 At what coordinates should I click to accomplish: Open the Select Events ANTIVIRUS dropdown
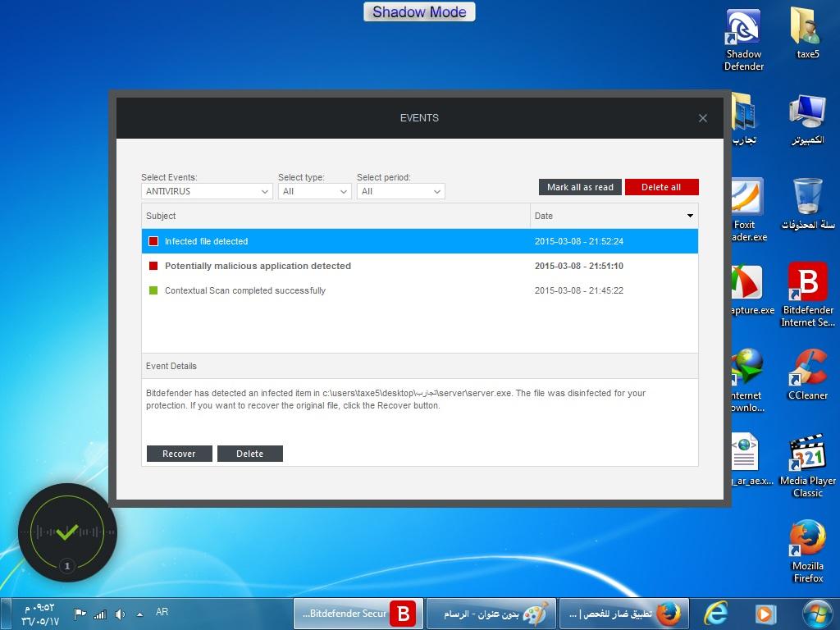[207, 191]
